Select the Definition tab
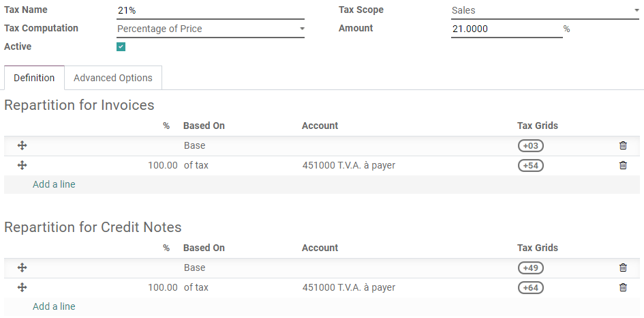Image resolution: width=644 pixels, height=318 pixels. (x=34, y=78)
